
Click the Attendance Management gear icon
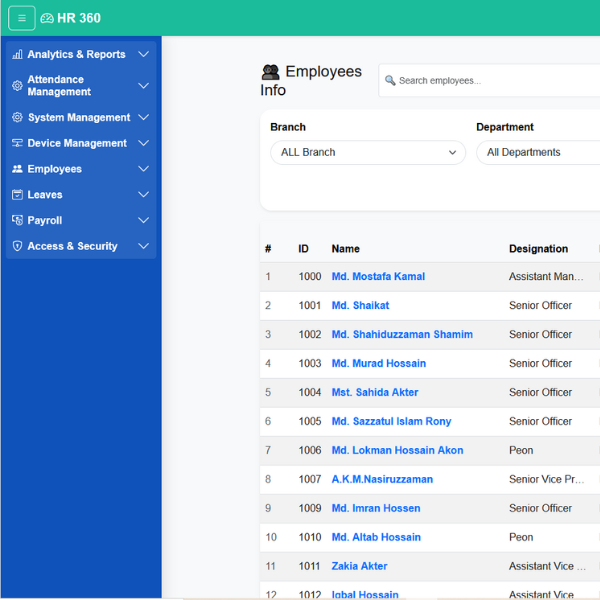point(17,86)
